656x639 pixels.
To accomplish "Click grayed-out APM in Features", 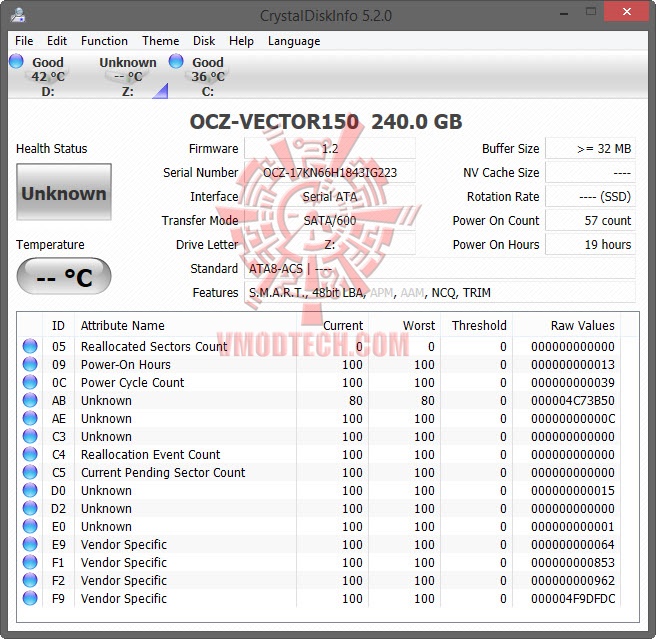I will (x=382, y=293).
